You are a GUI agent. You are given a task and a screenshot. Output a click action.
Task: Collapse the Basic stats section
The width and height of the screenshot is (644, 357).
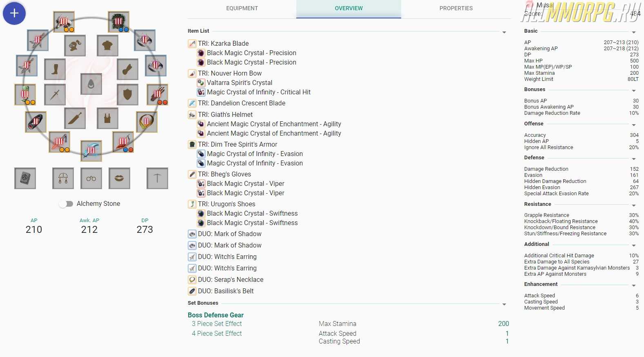633,32
